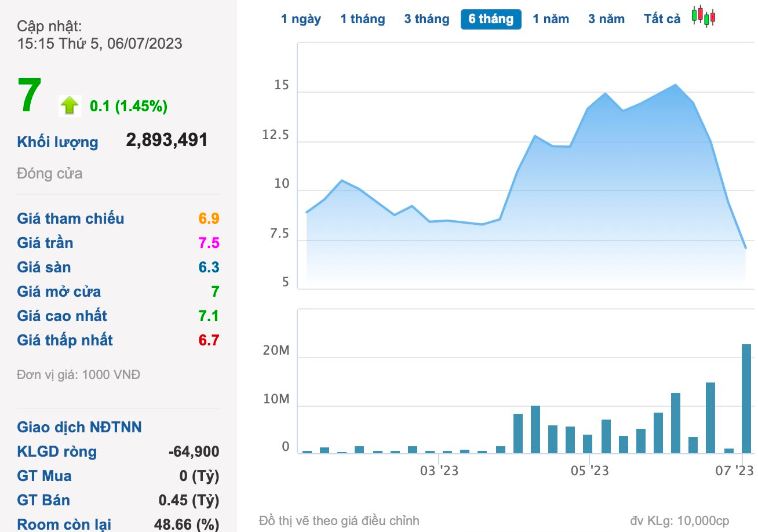Click the Đóng cửa status text
758x532 pixels.
tap(50, 173)
